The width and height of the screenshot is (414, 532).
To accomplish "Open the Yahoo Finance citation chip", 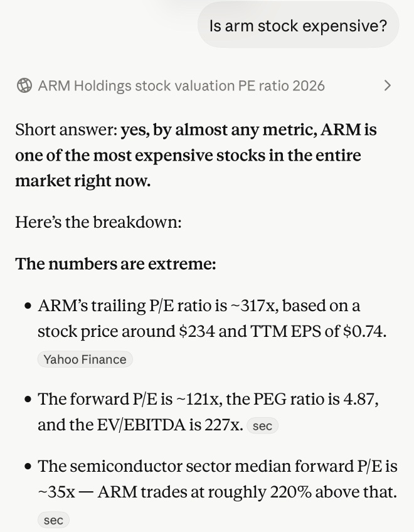I will coord(85,359).
